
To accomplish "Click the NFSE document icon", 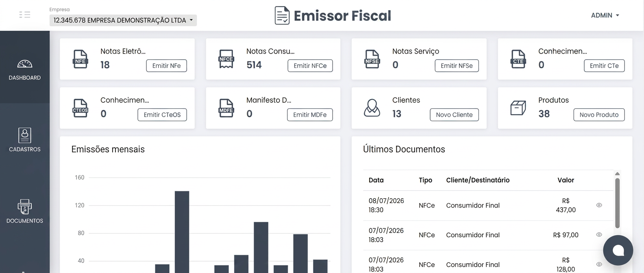I will click(x=372, y=59).
